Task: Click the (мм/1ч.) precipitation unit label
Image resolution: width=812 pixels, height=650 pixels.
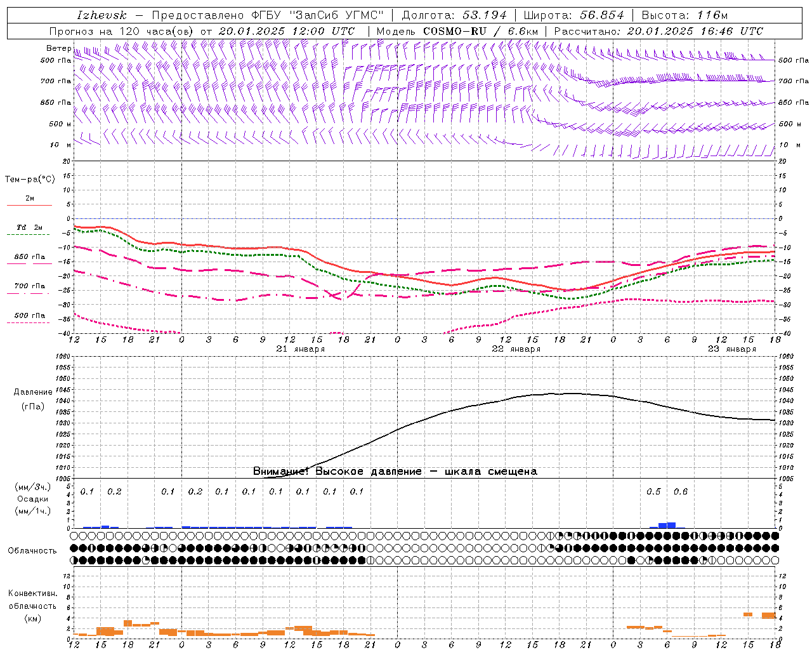Action: 33,511
